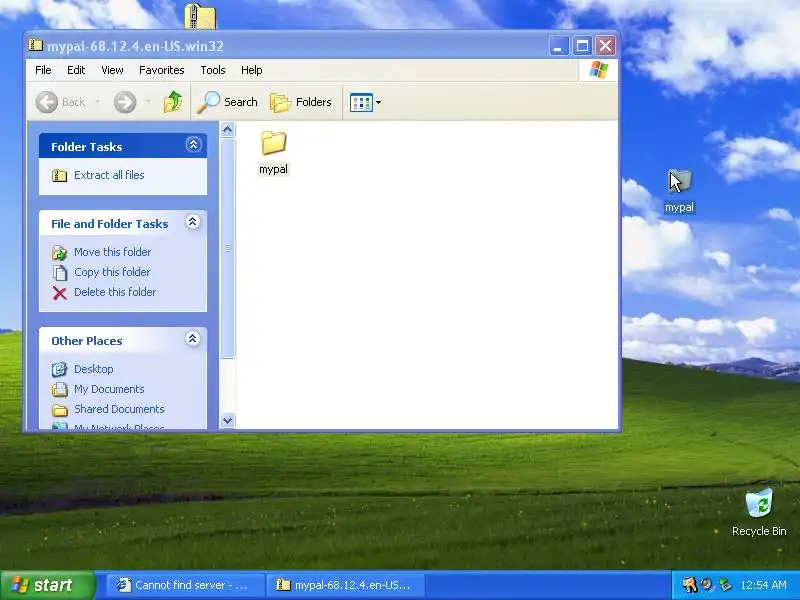
Task: Click the Desktop icon in Other Places
Action: coord(59,369)
